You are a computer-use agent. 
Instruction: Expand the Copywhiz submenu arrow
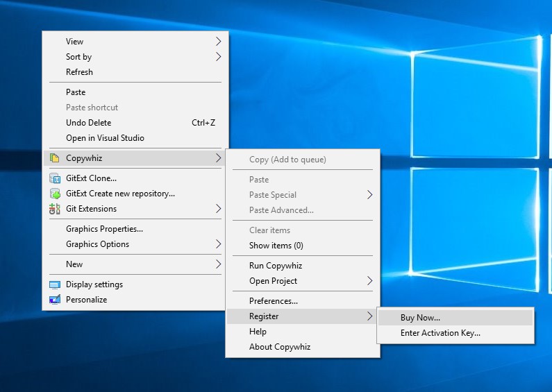pyautogui.click(x=218, y=158)
